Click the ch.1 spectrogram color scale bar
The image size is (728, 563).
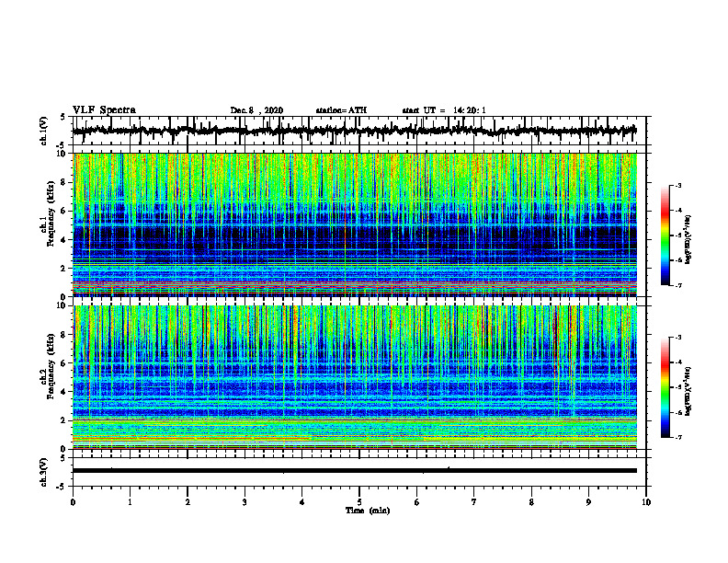665,236
